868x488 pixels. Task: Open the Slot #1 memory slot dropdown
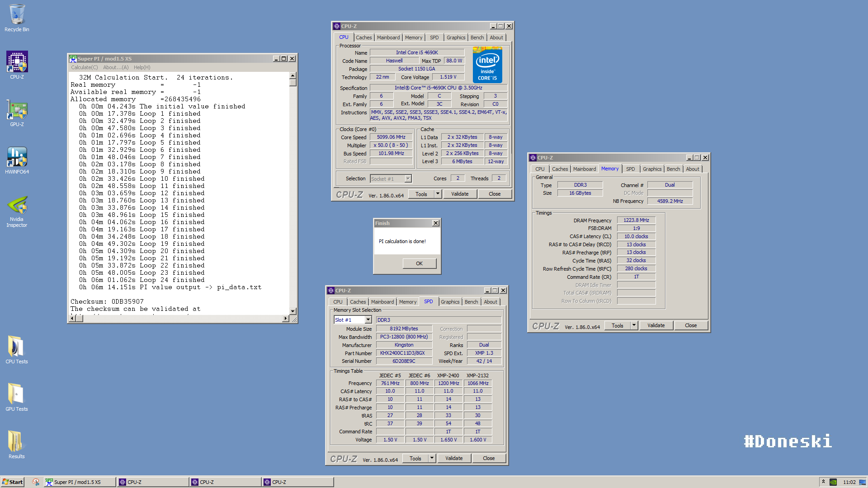pyautogui.click(x=368, y=320)
